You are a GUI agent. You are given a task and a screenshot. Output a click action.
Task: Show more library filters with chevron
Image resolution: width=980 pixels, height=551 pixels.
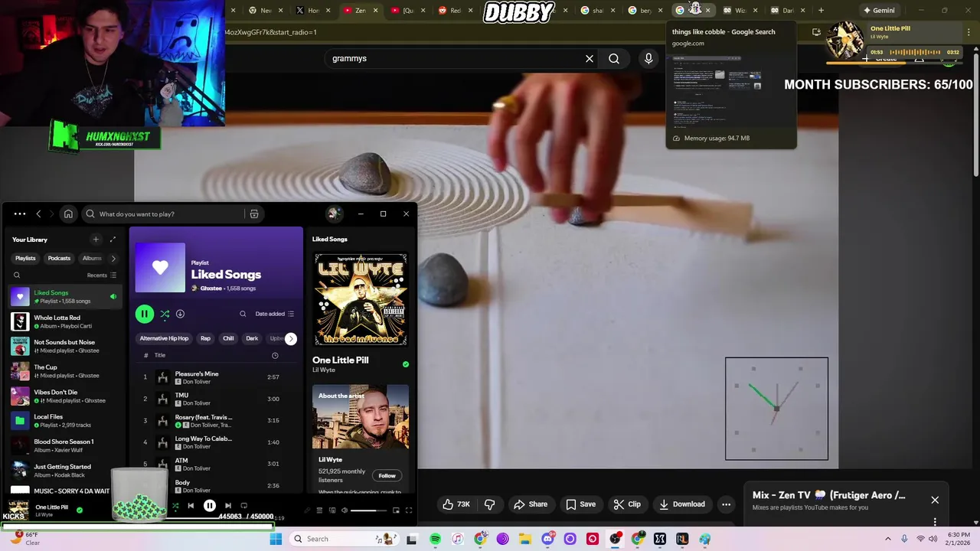(113, 259)
